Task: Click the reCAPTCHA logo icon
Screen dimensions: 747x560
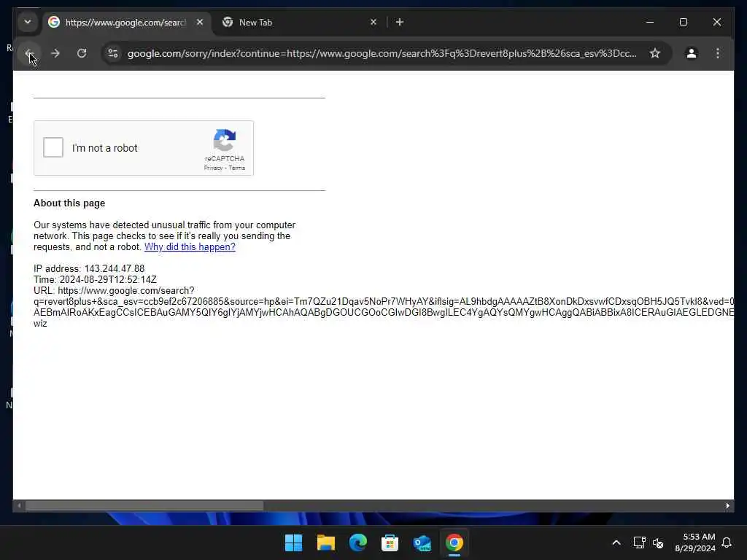Action: coord(225,140)
